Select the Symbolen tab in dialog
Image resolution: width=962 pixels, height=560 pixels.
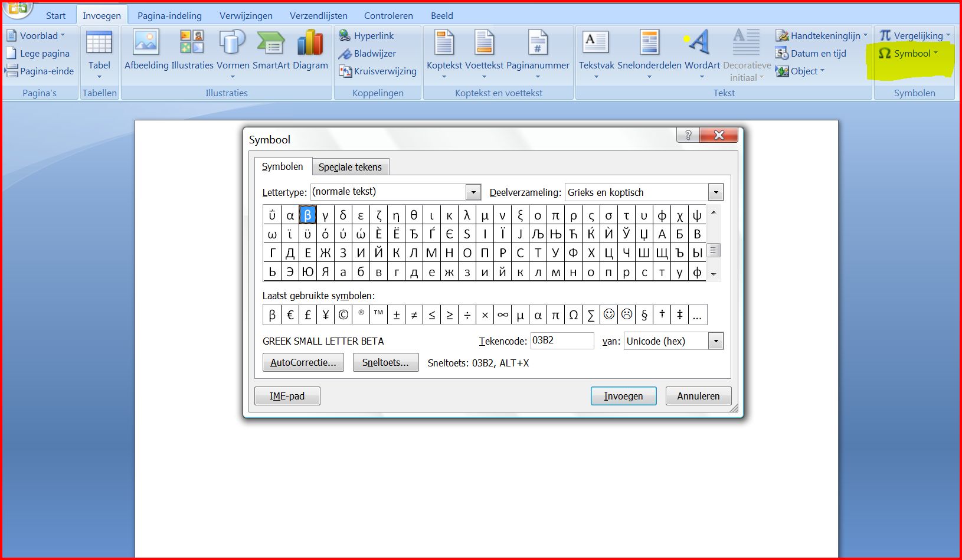coord(283,166)
